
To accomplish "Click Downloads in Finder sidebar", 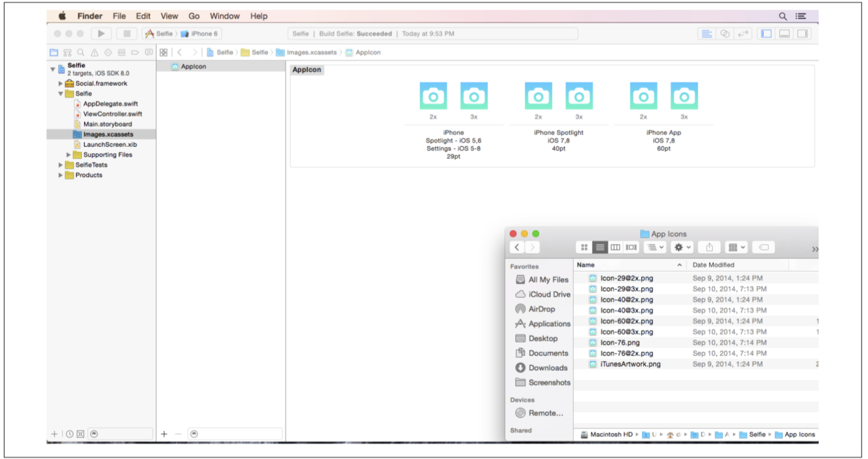I will click(547, 368).
